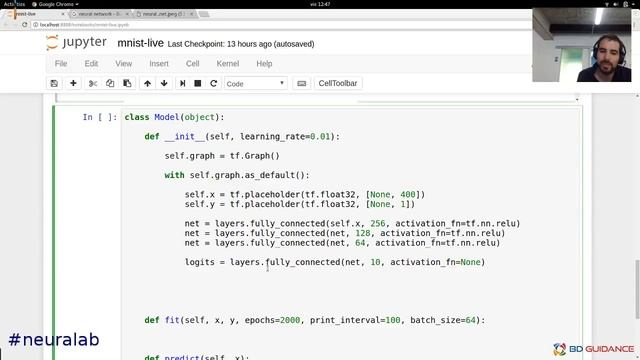Image resolution: width=640 pixels, height=360 pixels.
Task: Click 'learning_rate=0.01' parameter
Action: coord(285,136)
